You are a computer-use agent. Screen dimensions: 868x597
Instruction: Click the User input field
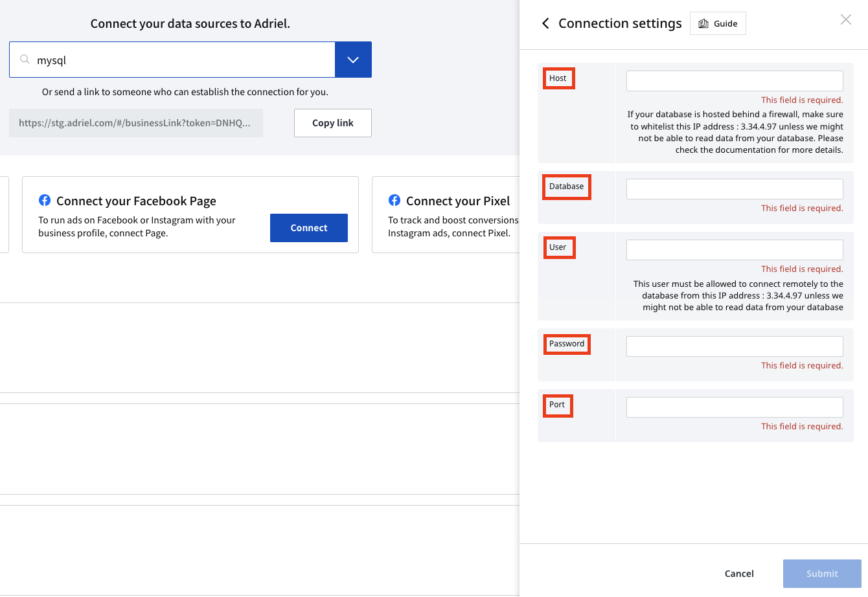point(735,250)
